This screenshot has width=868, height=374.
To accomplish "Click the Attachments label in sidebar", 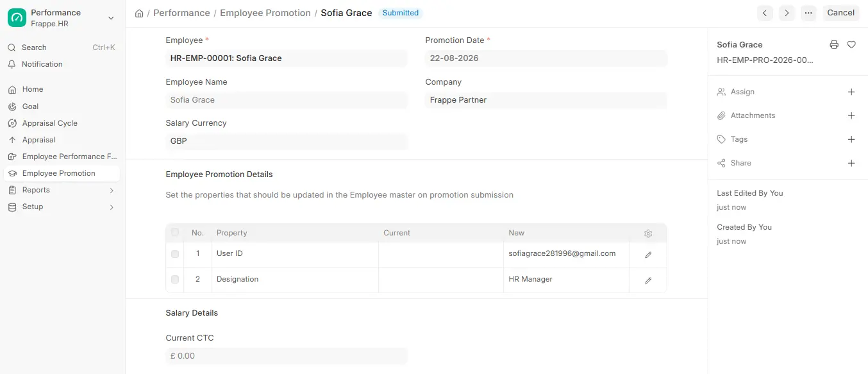I will point(753,115).
